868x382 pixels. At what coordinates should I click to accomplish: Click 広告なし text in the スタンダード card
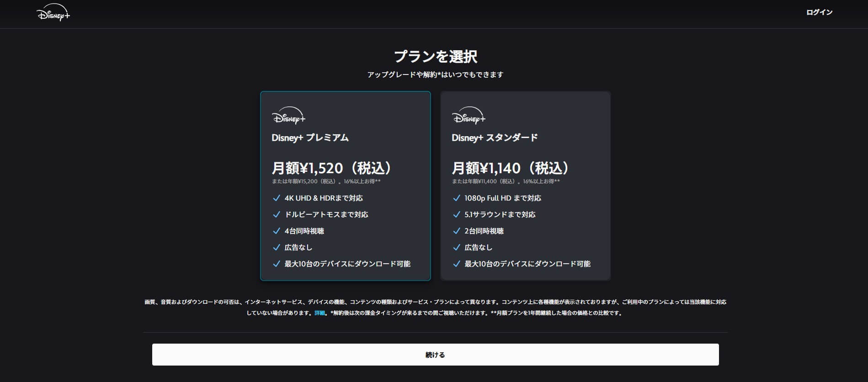click(479, 247)
